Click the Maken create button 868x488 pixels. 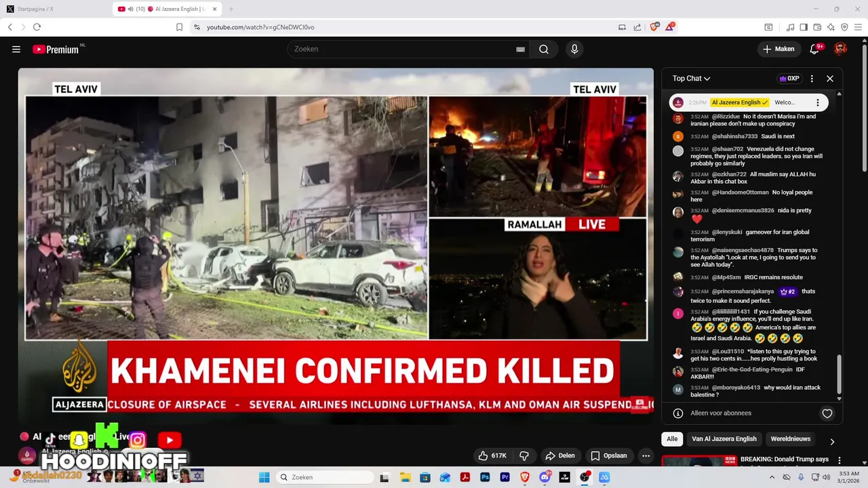778,49
